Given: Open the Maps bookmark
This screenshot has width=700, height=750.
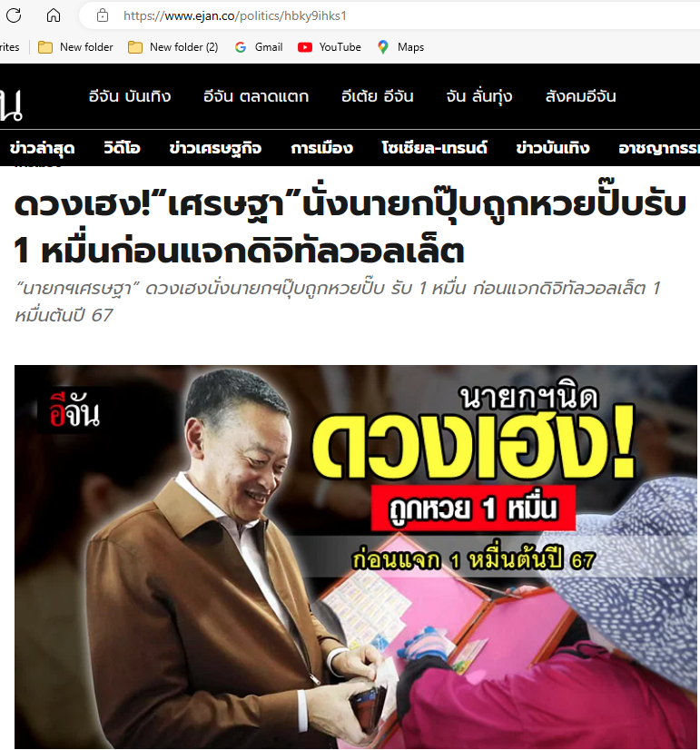Looking at the screenshot, I should (x=400, y=47).
